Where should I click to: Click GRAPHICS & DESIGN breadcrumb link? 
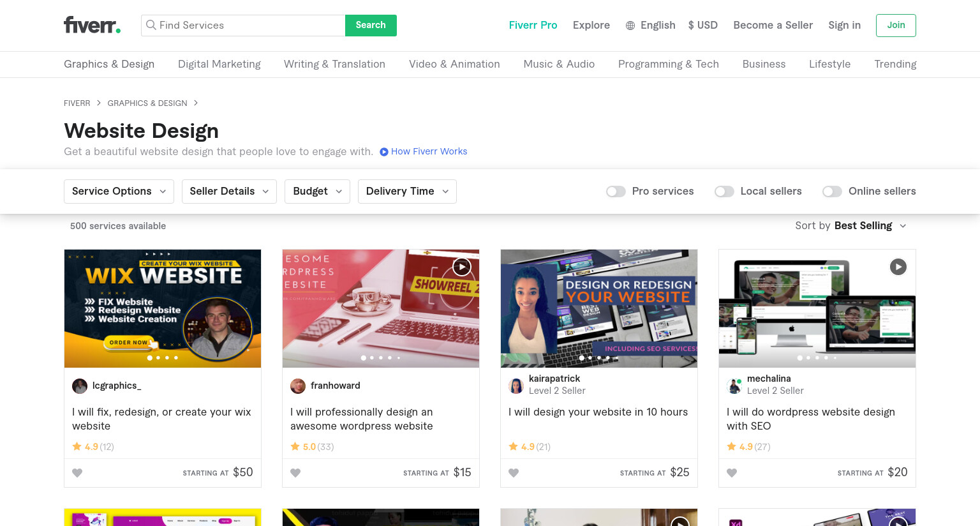pyautogui.click(x=147, y=103)
